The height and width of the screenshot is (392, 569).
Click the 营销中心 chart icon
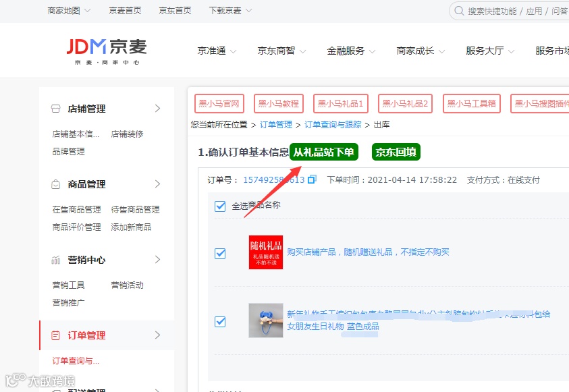click(55, 260)
